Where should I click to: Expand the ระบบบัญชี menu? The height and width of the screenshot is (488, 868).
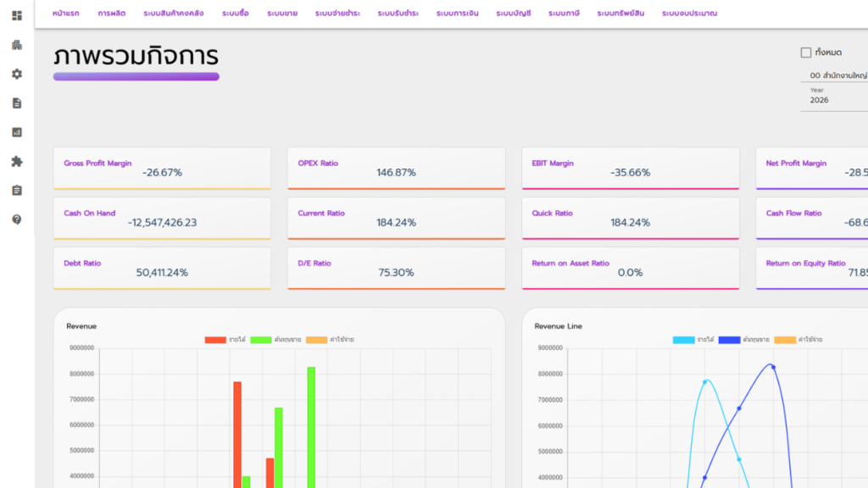pos(513,14)
